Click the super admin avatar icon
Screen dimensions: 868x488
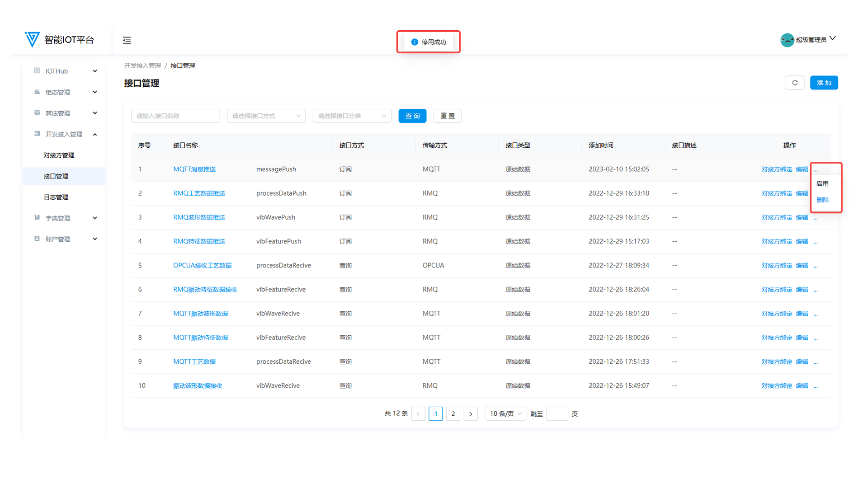point(787,40)
